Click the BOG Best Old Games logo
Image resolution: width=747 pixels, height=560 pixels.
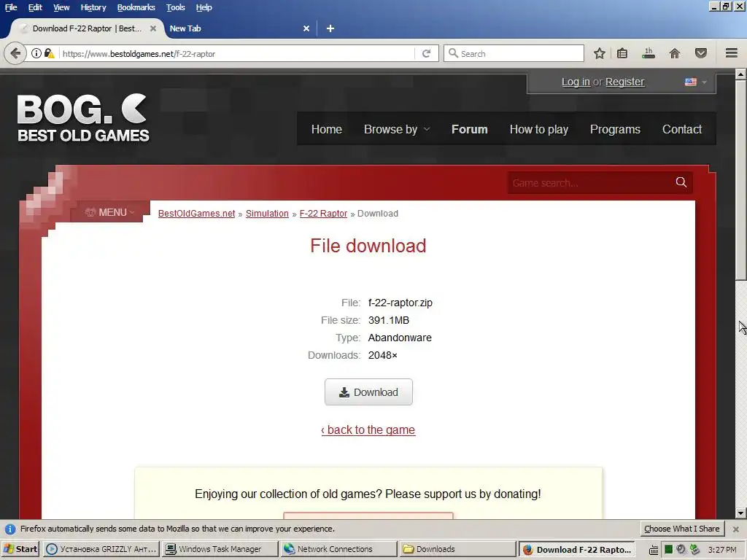point(83,118)
